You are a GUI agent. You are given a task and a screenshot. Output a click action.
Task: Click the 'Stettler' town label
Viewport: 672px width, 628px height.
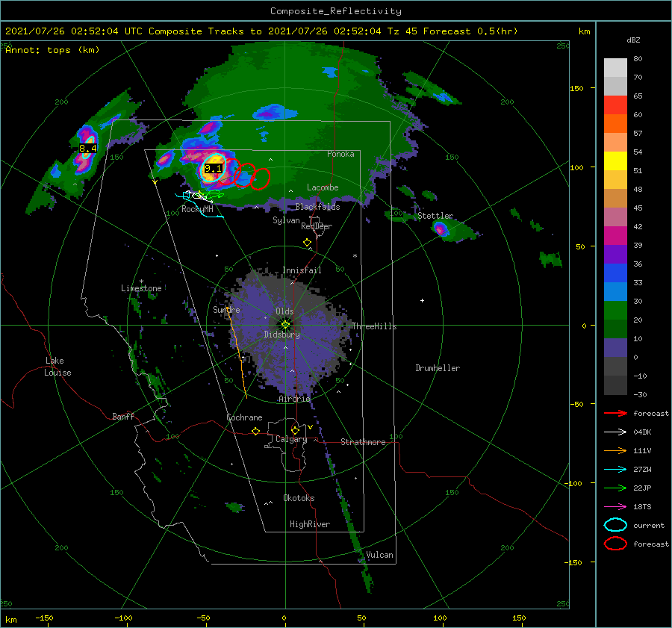pyautogui.click(x=435, y=216)
